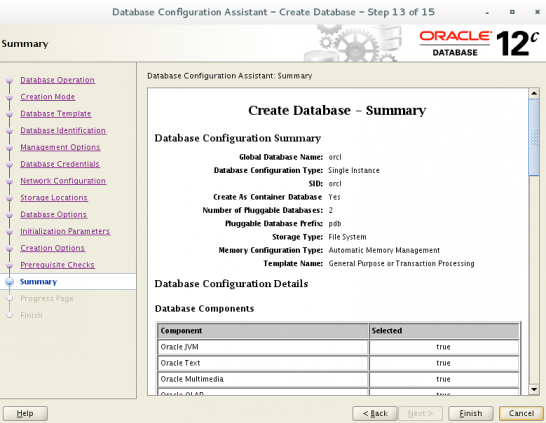546x423 pixels.
Task: Click the summary pane scrollbar thumb
Action: point(534,138)
